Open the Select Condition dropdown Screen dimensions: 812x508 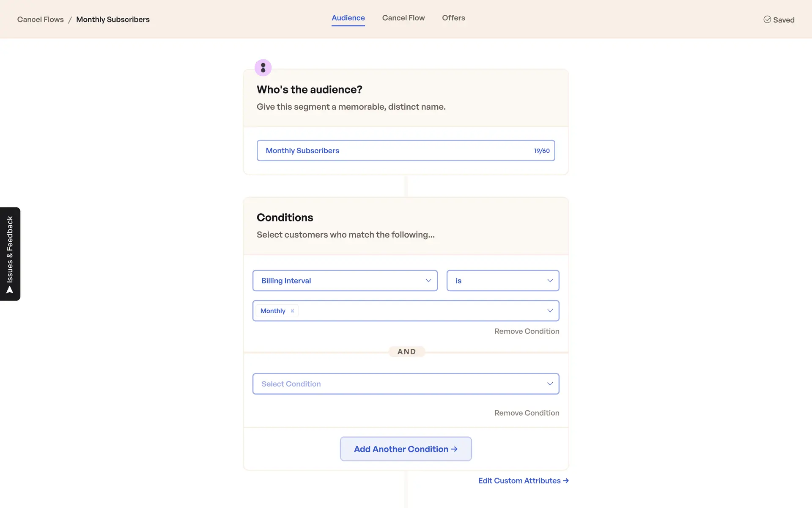(x=406, y=384)
